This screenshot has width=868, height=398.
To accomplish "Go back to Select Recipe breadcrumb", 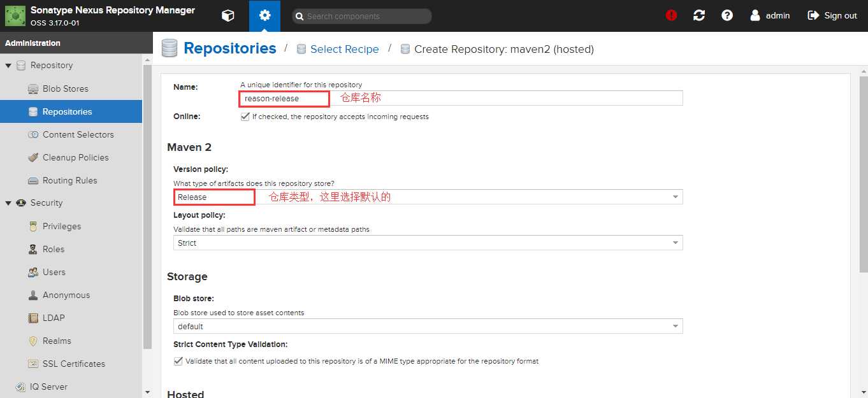I will (345, 49).
